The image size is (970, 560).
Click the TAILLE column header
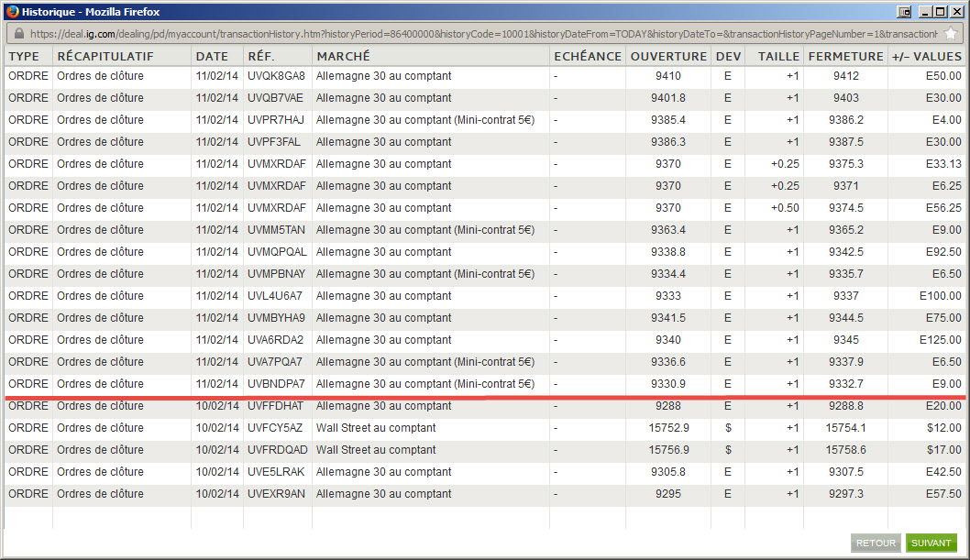tap(779, 56)
